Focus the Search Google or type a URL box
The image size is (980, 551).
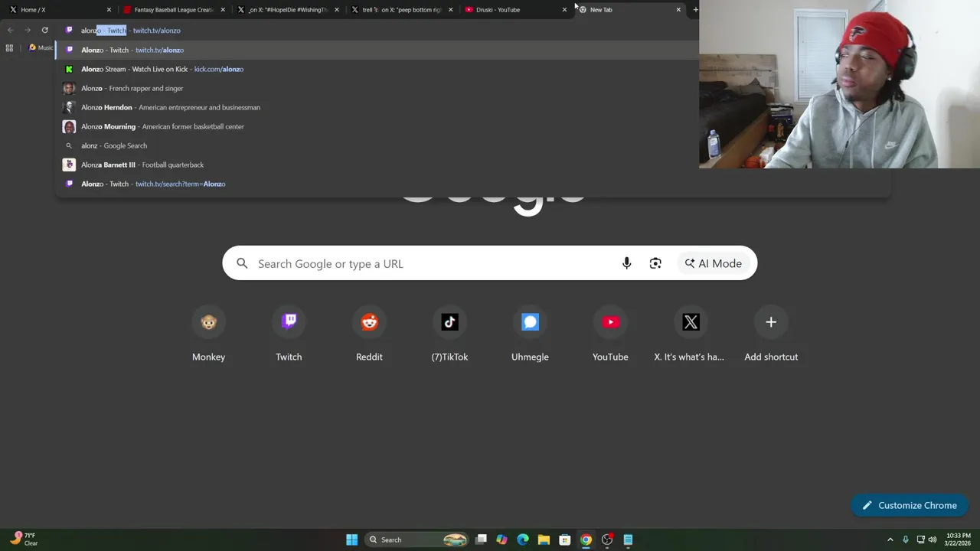pyautogui.click(x=490, y=263)
